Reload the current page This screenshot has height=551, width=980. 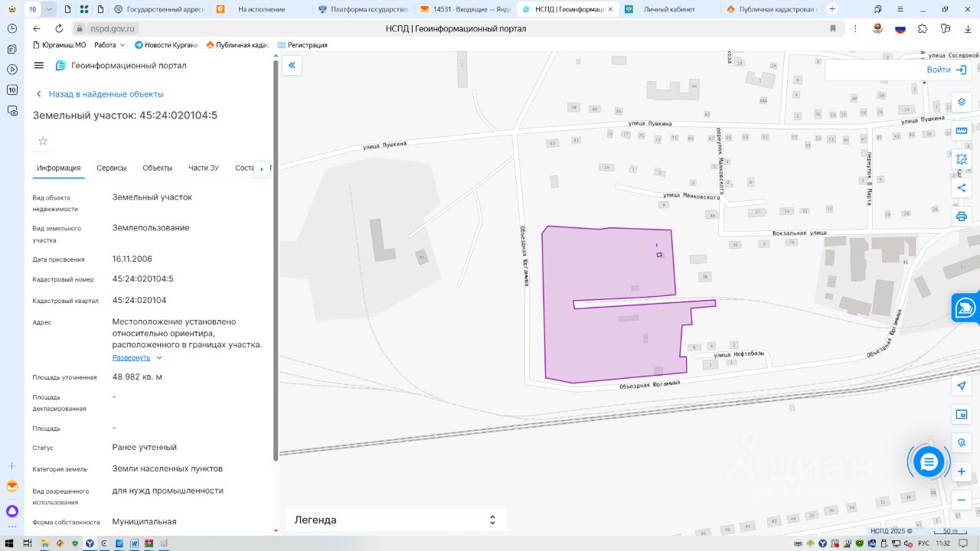click(57, 28)
